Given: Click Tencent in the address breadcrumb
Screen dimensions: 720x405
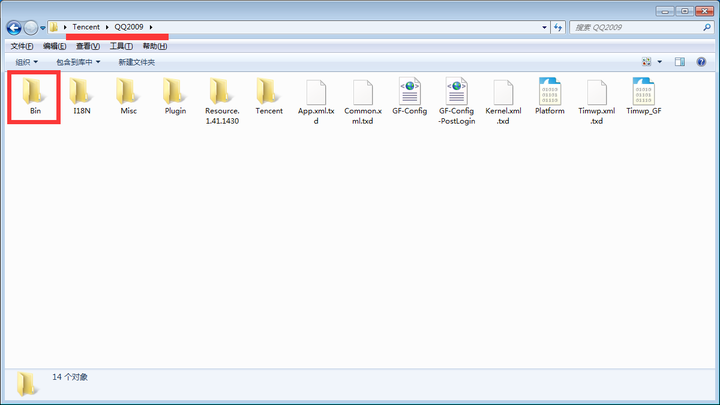Looking at the screenshot, I should 86,27.
